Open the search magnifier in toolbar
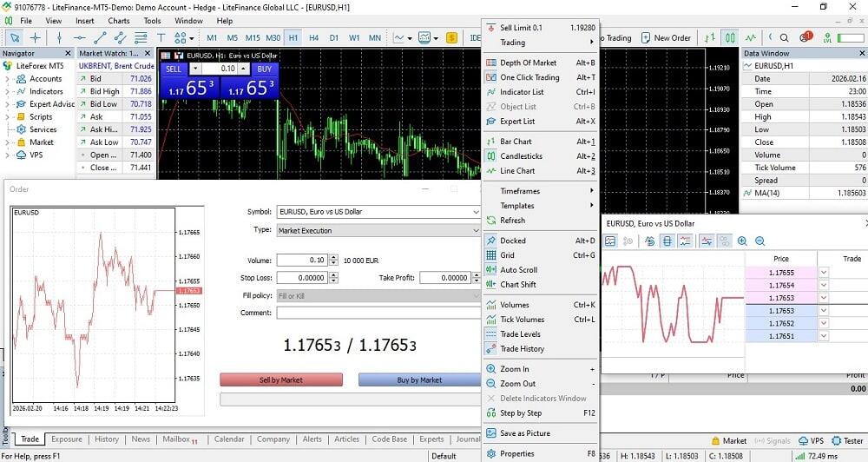 coord(785,37)
